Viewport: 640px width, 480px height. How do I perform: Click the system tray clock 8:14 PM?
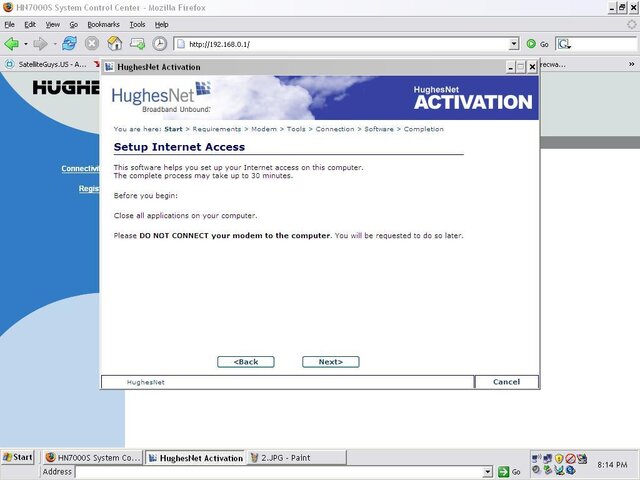pyautogui.click(x=612, y=464)
